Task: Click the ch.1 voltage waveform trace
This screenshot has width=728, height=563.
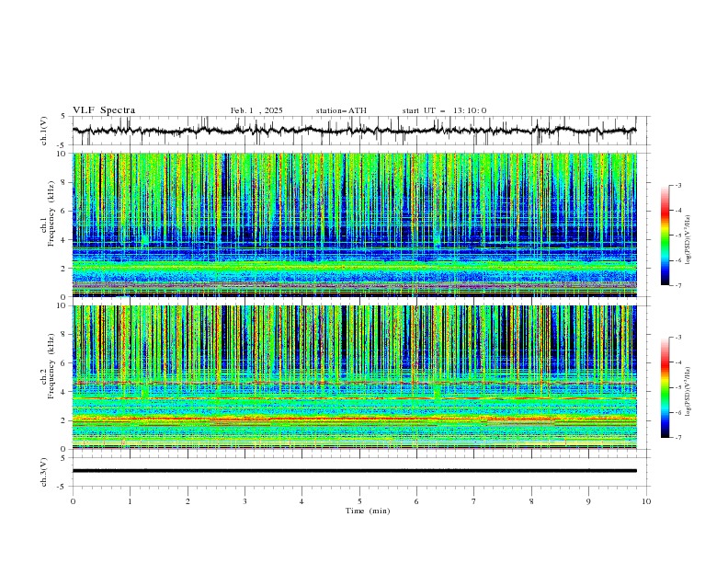Action: point(354,131)
